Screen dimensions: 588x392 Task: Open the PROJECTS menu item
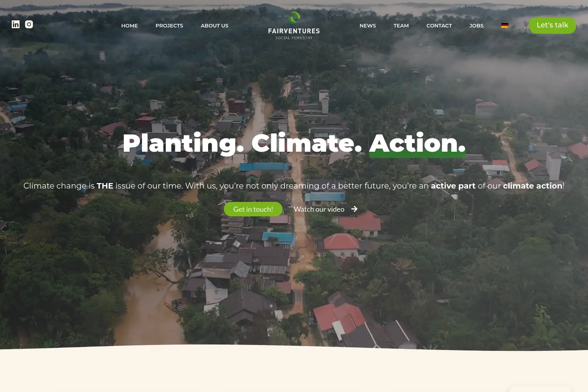tap(169, 25)
